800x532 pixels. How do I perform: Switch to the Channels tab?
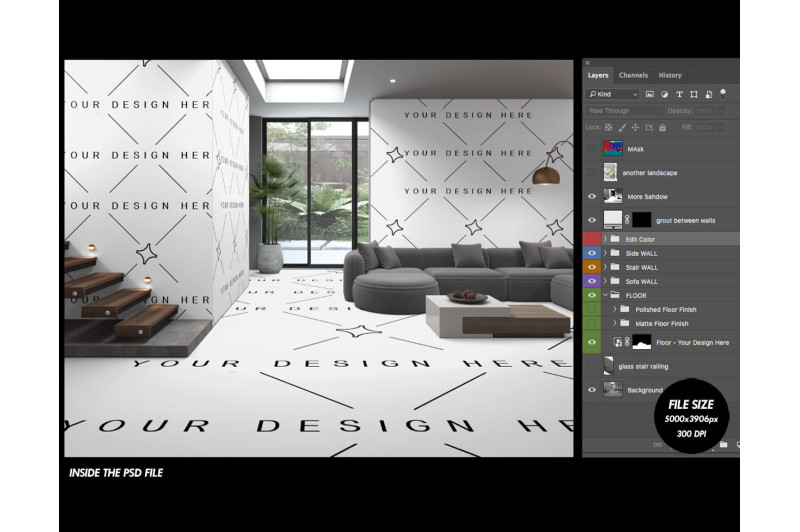tap(633, 75)
